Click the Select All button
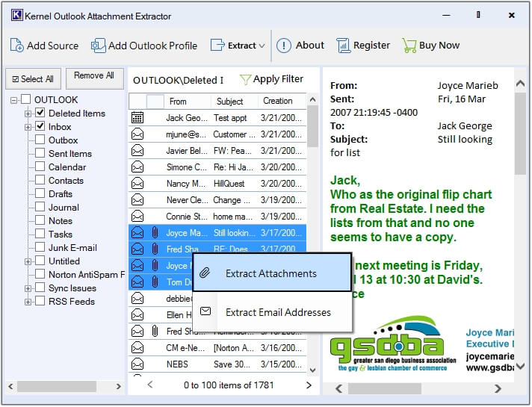The width and height of the screenshot is (532, 407). pos(33,79)
